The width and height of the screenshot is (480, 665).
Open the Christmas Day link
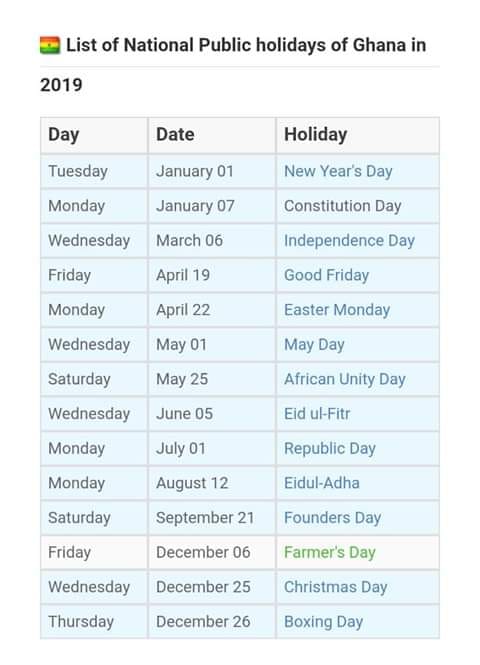coord(335,587)
